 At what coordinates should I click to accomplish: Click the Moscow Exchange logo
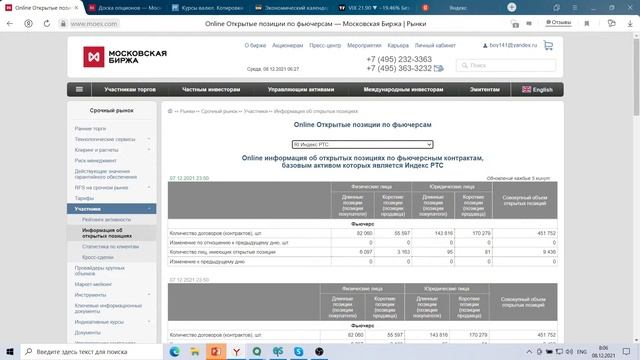(x=125, y=57)
